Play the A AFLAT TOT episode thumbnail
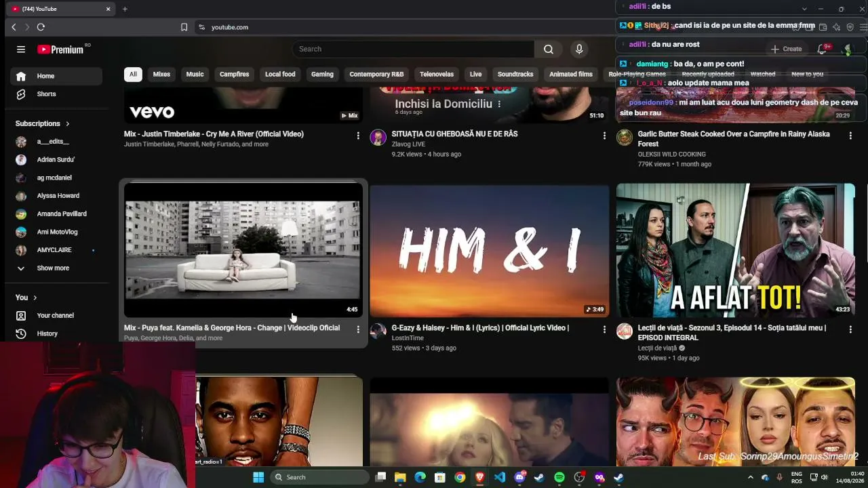Viewport: 868px width, 488px height. 736,250
